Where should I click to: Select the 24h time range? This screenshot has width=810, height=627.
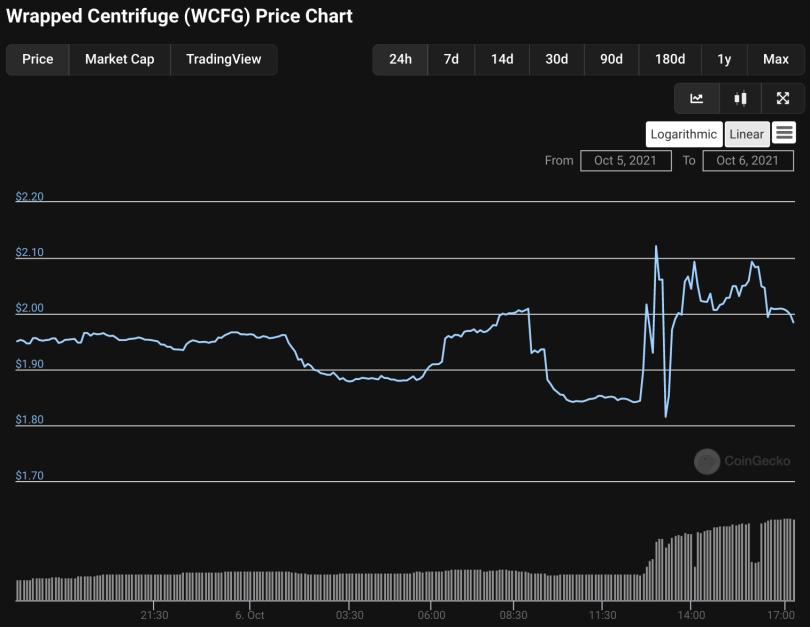click(x=400, y=59)
